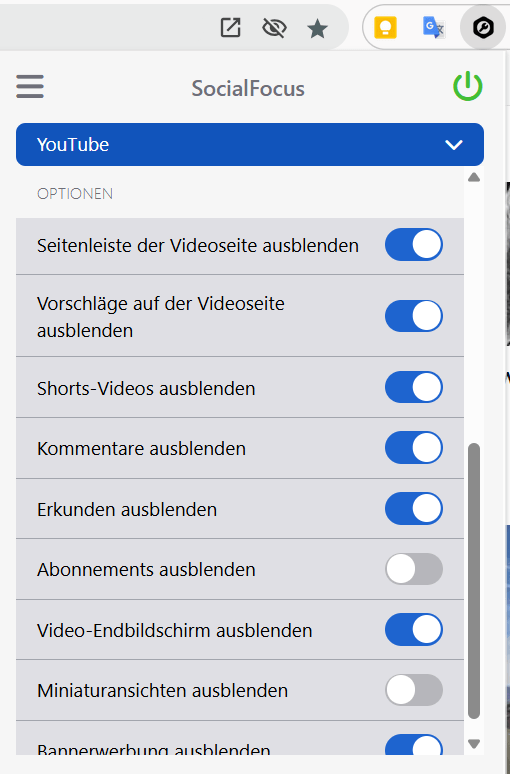Viewport: 510px width, 774px height.
Task: Turn off Kommentare ausblenden switch
Action: [414, 448]
